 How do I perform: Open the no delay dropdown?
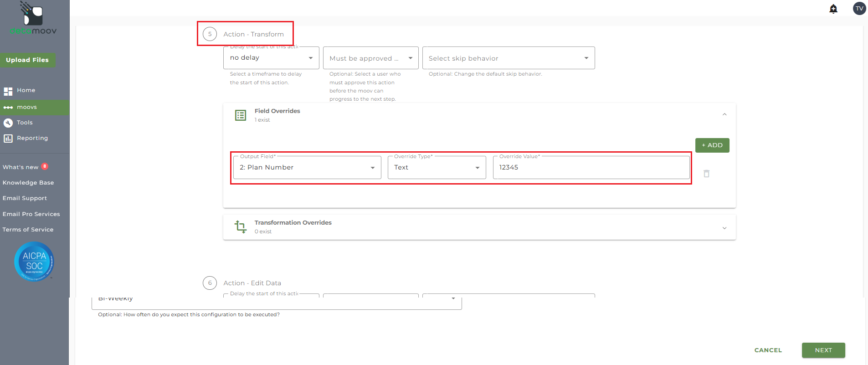click(x=271, y=58)
